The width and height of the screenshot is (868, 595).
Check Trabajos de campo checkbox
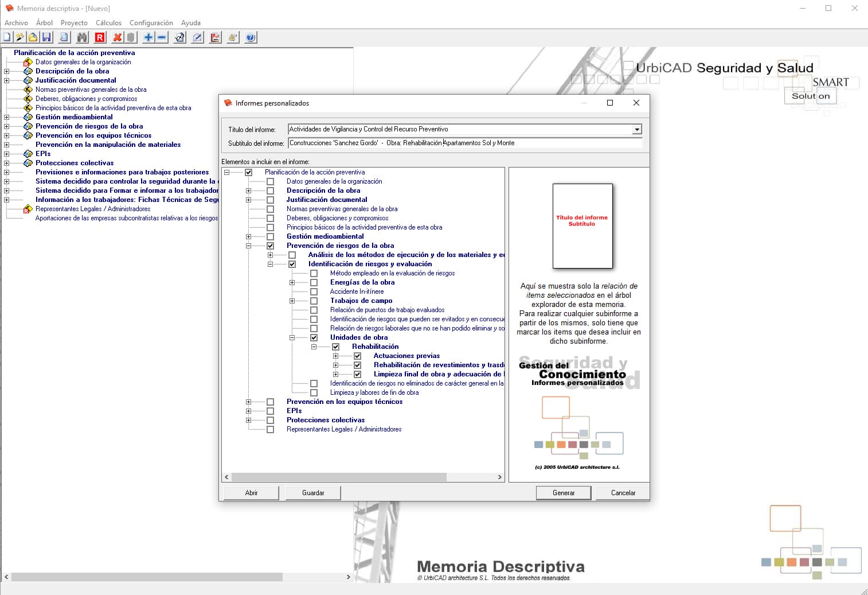314,301
